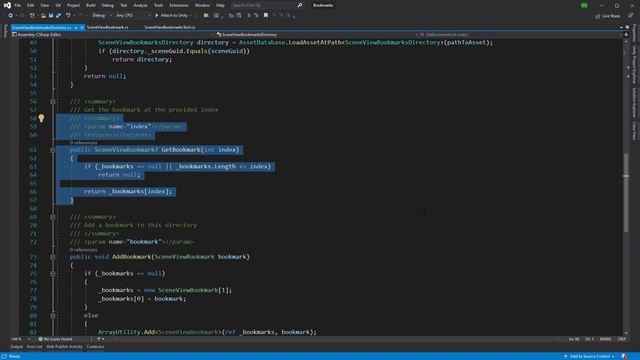Click '0 references' above GetBookmark
The height and width of the screenshot is (360, 640).
(x=83, y=143)
